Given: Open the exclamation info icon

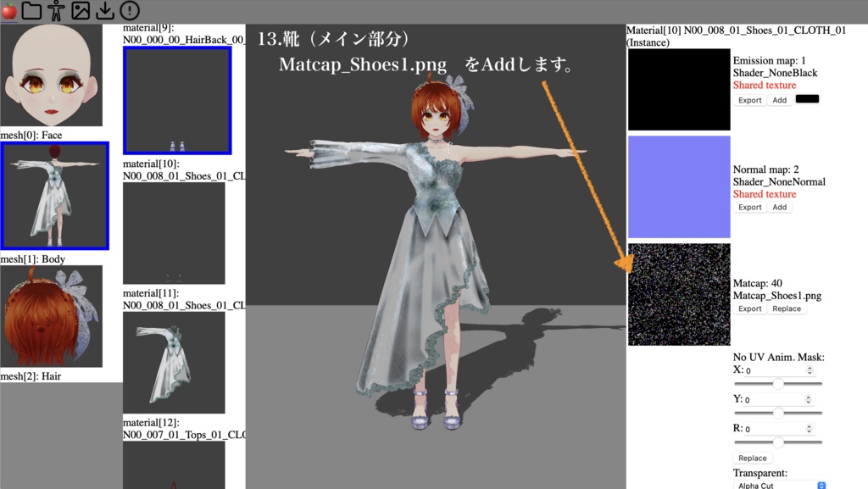Looking at the screenshot, I should click(130, 10).
